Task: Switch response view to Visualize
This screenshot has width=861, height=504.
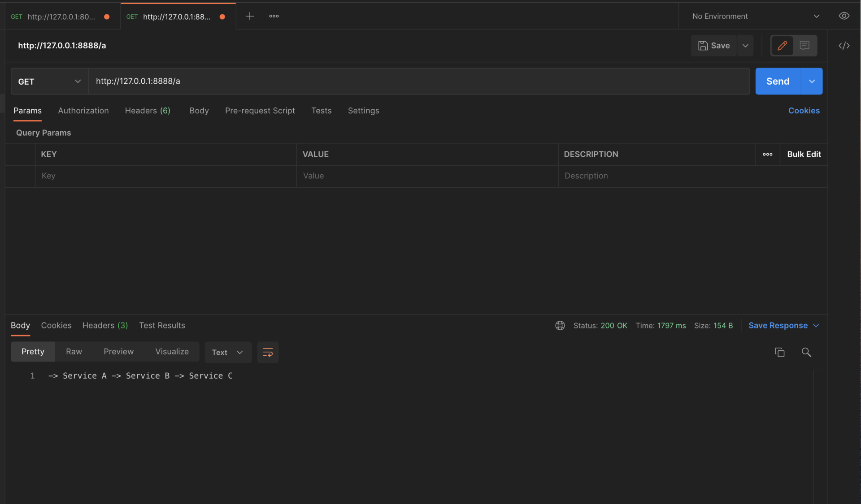Action: pyautogui.click(x=172, y=352)
